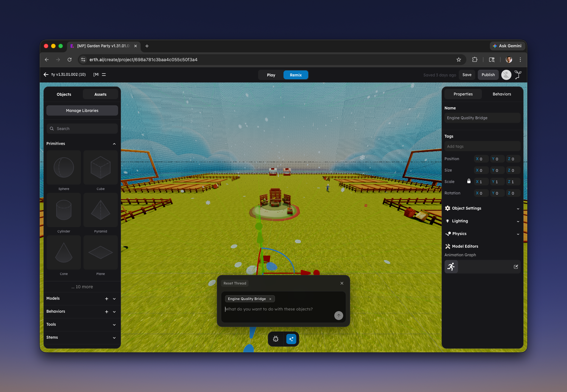This screenshot has width=567, height=392.
Task: Click the bug debug icon in bottom toolbar
Action: pyautogui.click(x=276, y=339)
